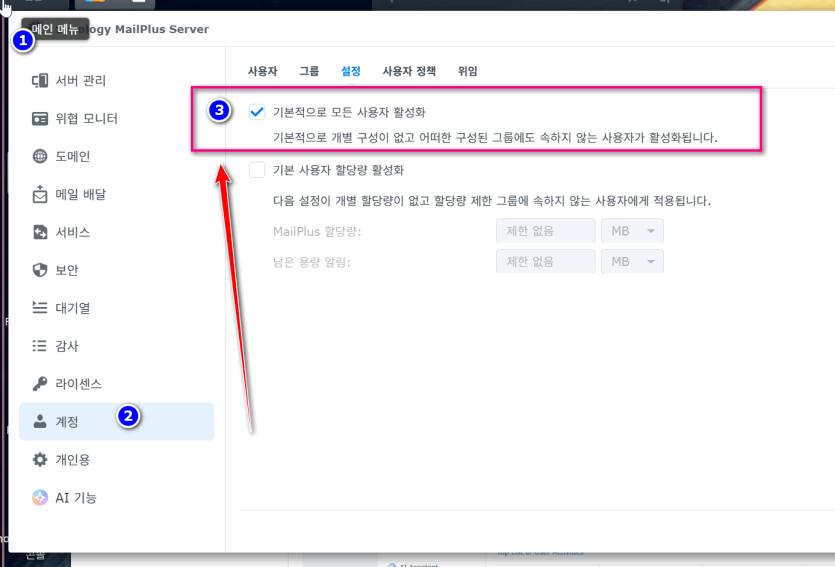Viewport: 835px width, 567px height.
Task: Open 위협 모니터 monitor icon
Action: pyautogui.click(x=40, y=118)
